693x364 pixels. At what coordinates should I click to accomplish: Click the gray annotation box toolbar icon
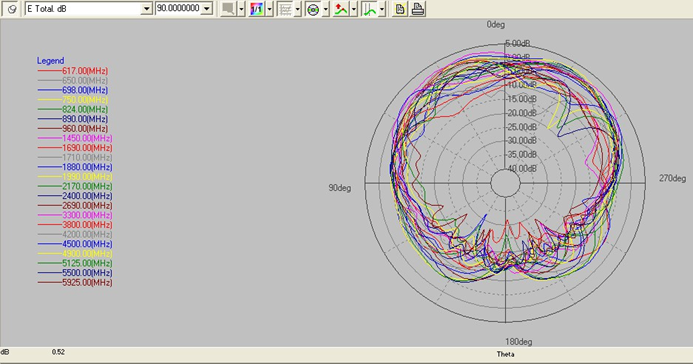[228, 9]
